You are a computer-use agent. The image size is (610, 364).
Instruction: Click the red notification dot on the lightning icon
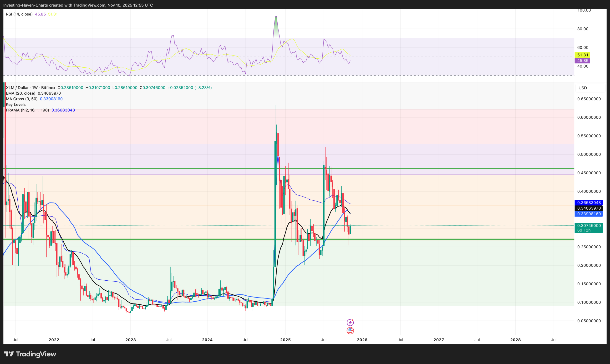[x=353, y=320]
